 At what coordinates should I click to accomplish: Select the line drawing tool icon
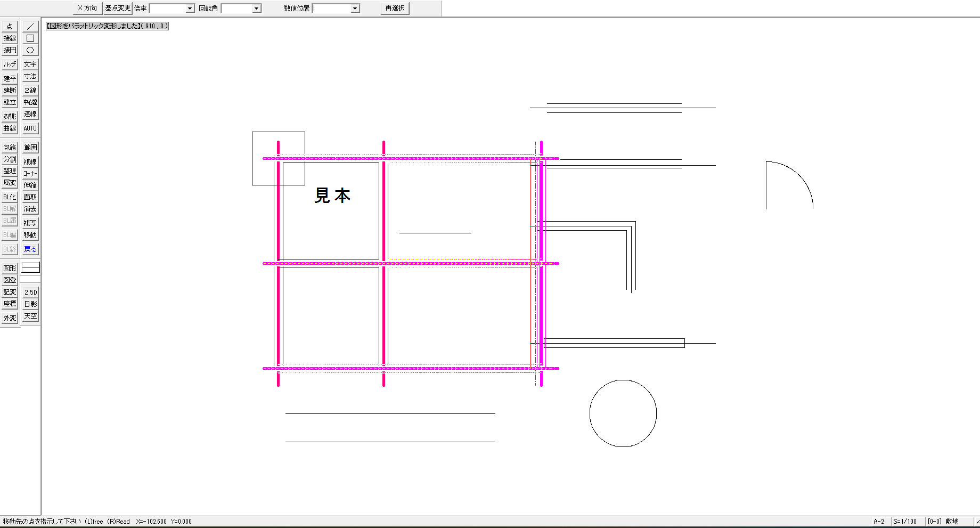tap(30, 26)
